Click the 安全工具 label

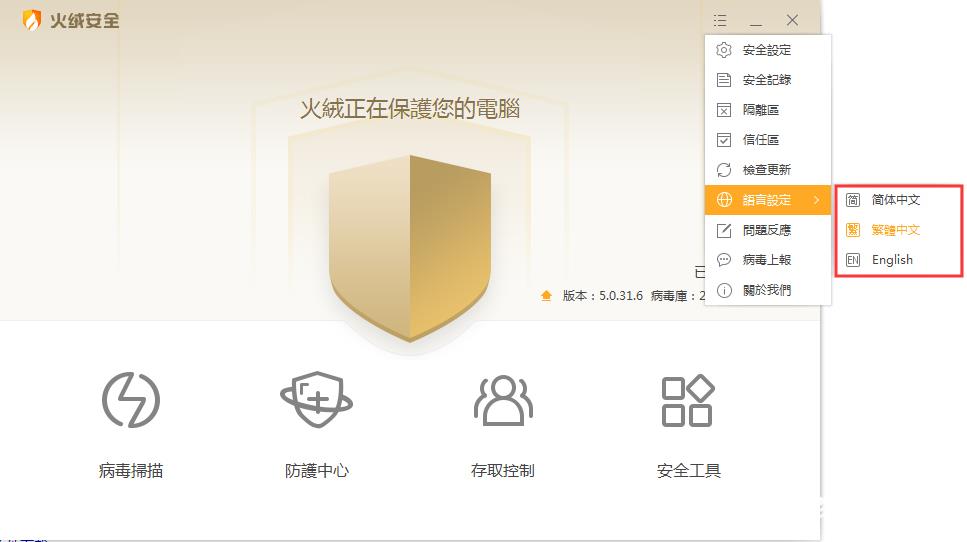click(688, 470)
